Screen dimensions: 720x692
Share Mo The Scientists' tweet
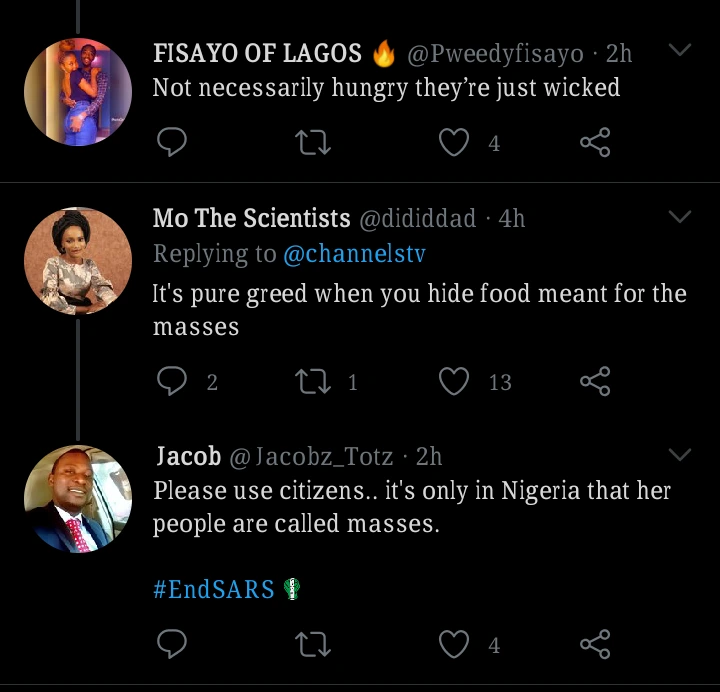(595, 381)
